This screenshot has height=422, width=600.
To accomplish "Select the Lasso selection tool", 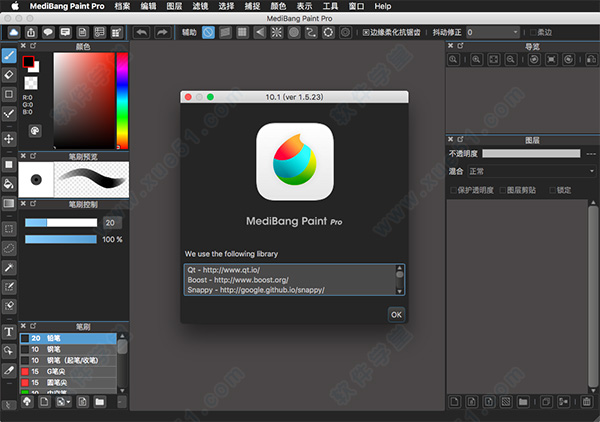I will [9, 248].
